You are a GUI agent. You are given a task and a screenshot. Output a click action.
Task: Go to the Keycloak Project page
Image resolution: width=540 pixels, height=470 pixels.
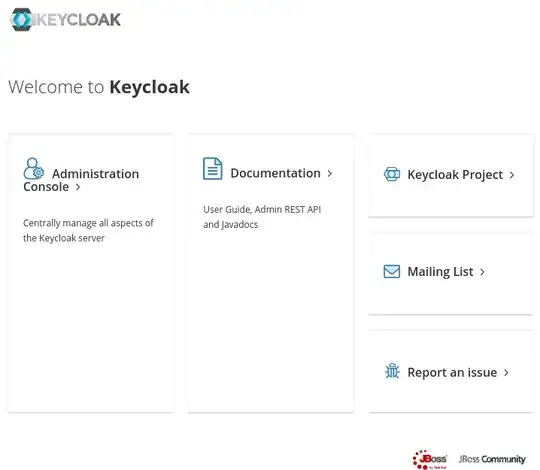(x=455, y=175)
